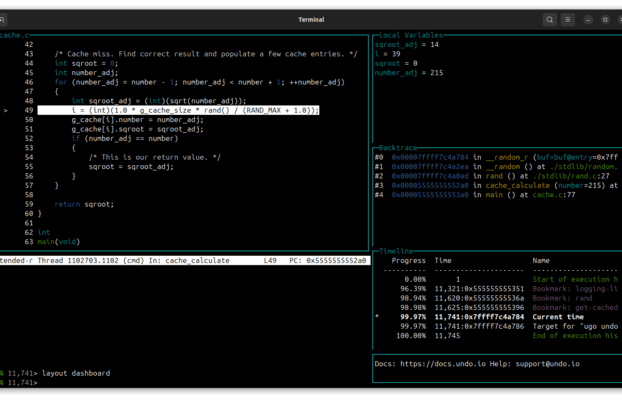The image size is (622, 400).
Task: Select line 51 g_cache[i].sqroot assignment
Action: click(137, 129)
